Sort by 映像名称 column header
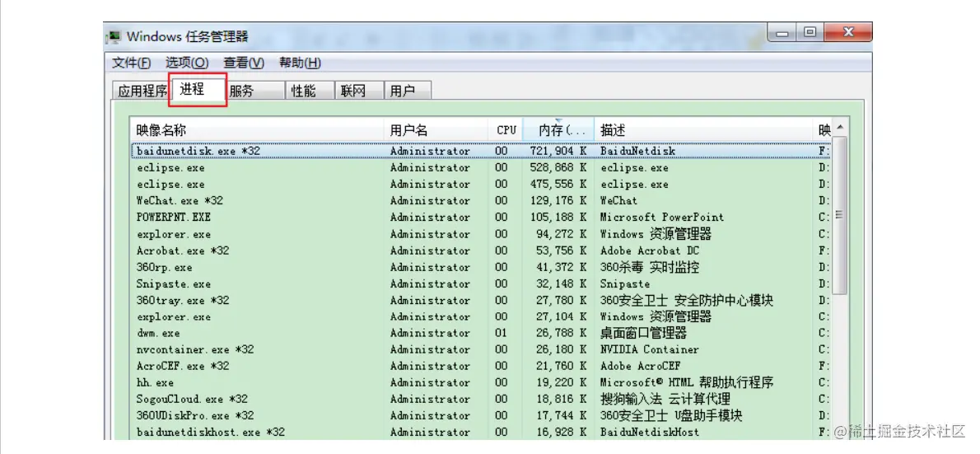Image resolution: width=980 pixels, height=454 pixels. [256, 130]
